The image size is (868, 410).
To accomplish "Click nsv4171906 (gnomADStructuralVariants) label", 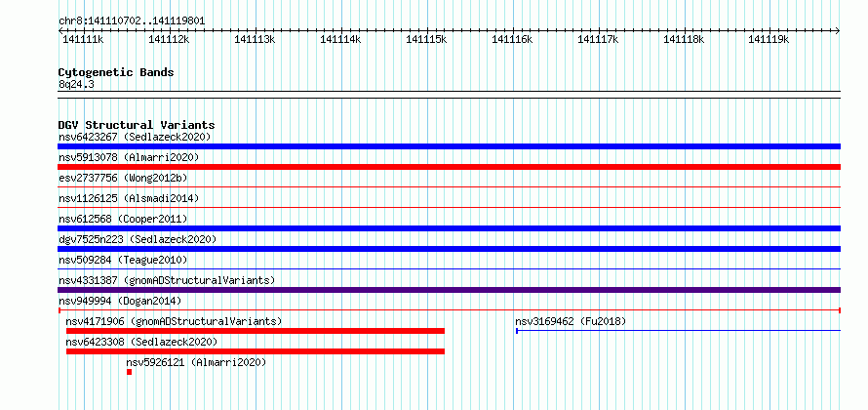I will tap(174, 321).
